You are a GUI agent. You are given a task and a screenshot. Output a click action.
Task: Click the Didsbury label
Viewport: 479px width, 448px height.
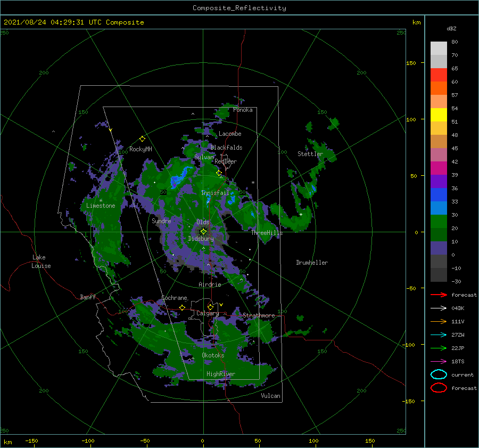201,239
